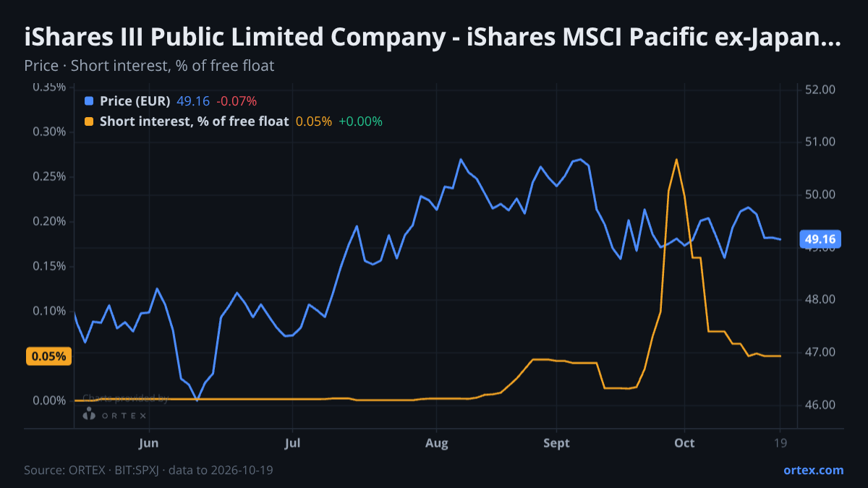Click the orange 0.05% axis badge
The image size is (868, 488).
point(48,356)
